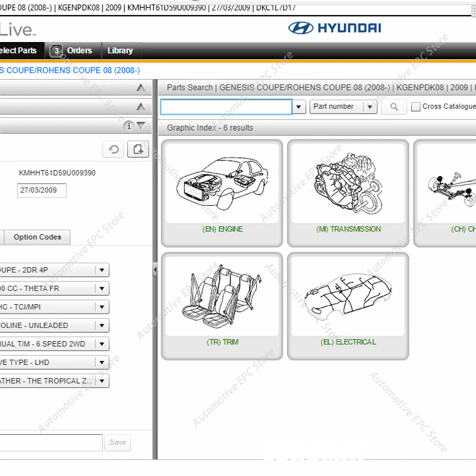Open the GENESIS COUPE/ROHENS COUPE 08 link
This screenshot has height=476, width=476.
[x=70, y=70]
